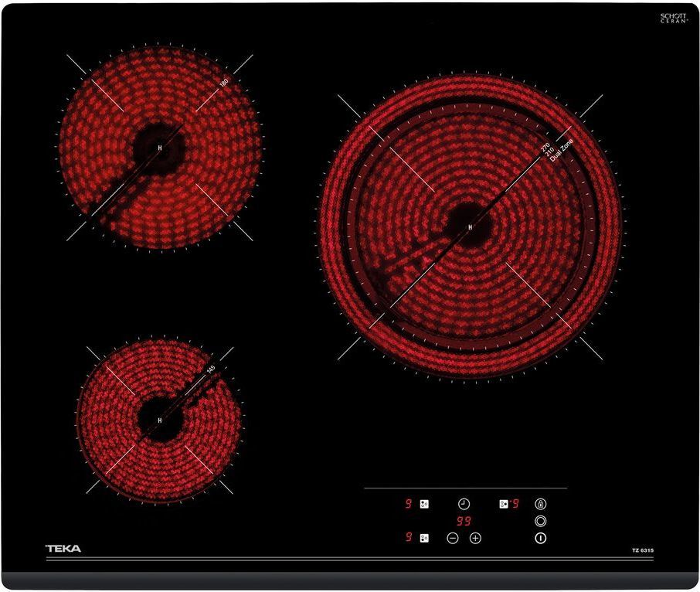Click center H of Dual Zone burner
This screenshot has height=592, width=700.
tap(470, 226)
